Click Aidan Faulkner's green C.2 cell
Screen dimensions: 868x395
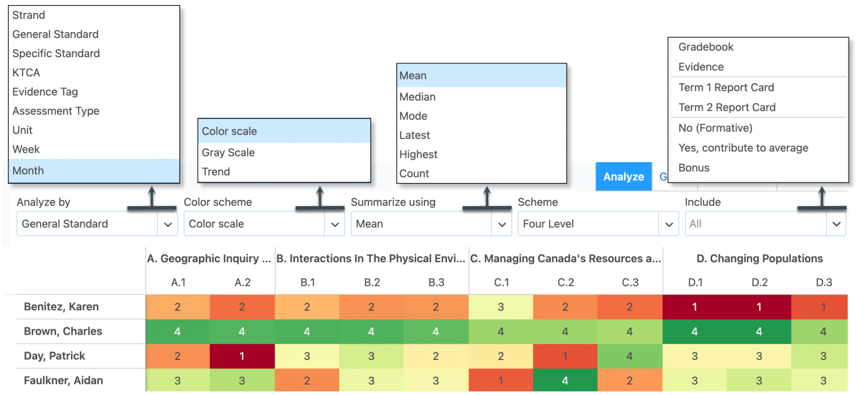pos(566,381)
